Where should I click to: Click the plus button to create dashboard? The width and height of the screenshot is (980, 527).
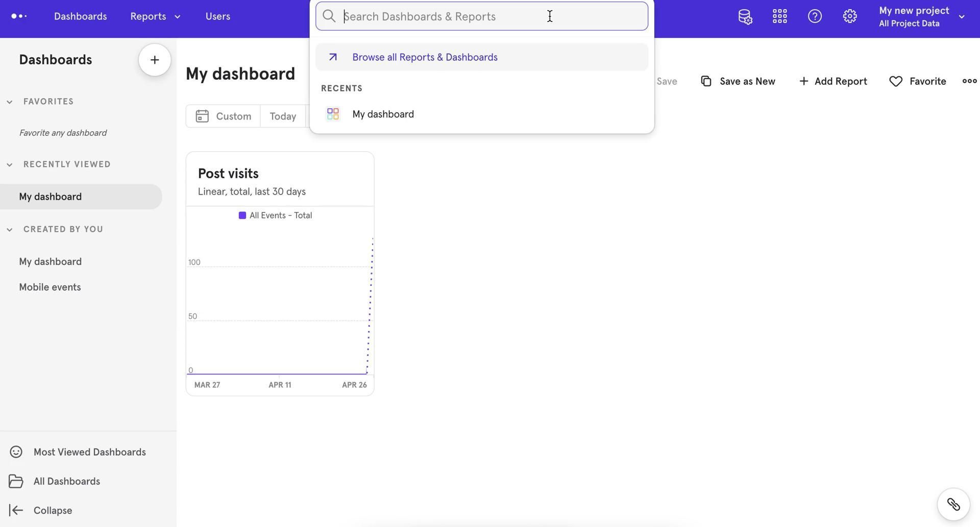(x=155, y=60)
